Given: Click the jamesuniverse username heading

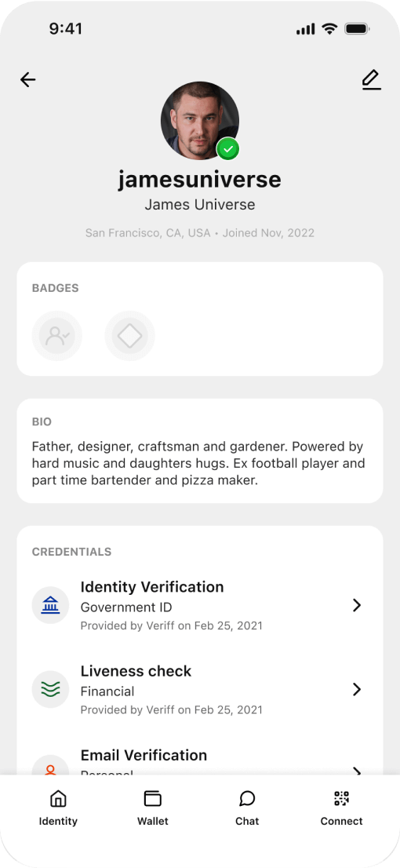Looking at the screenshot, I should coord(200,180).
